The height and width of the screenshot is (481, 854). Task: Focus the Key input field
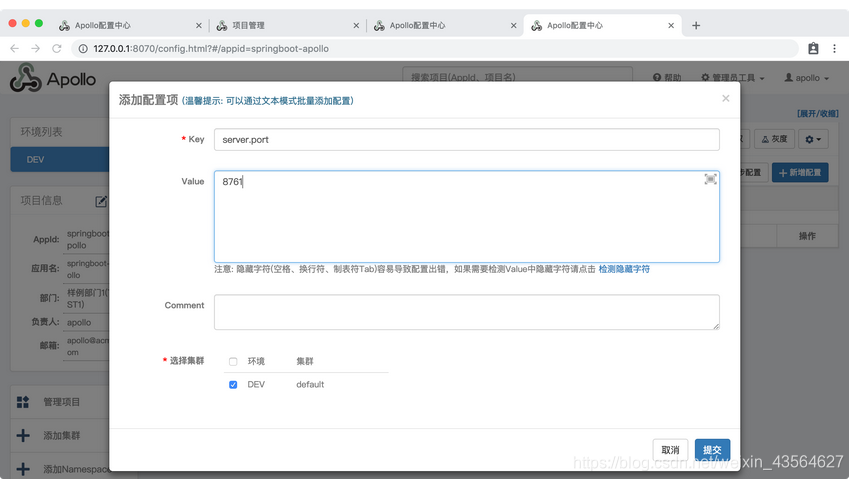coord(467,139)
